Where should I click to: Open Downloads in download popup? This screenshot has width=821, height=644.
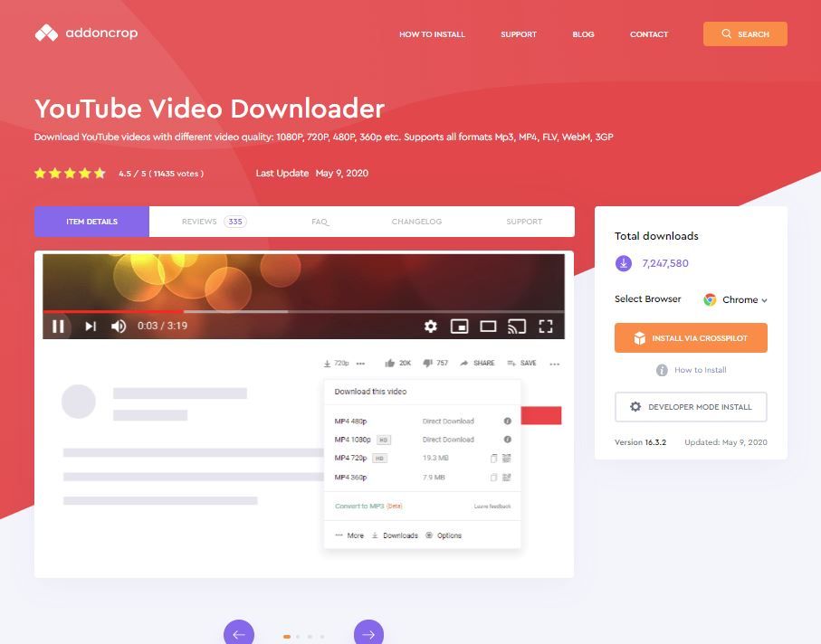395,535
